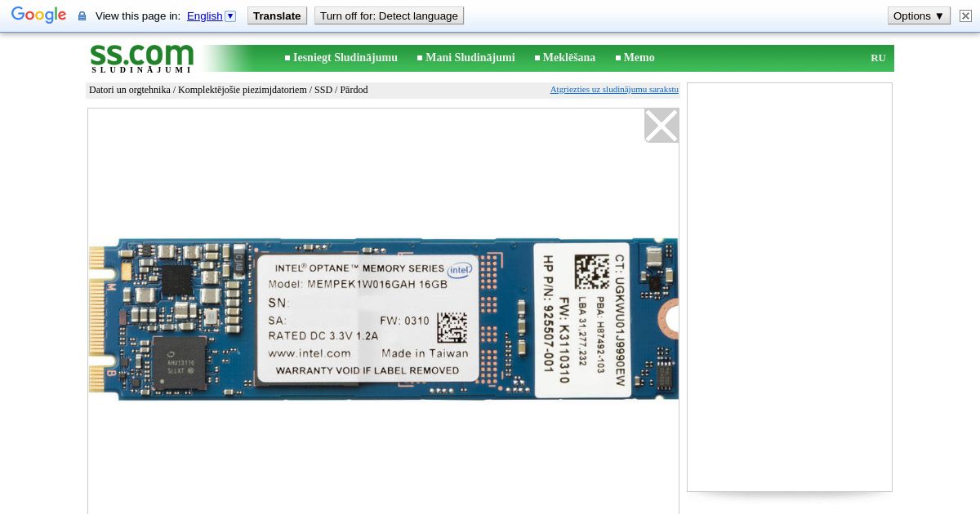Click the Google logo in translate bar
Viewport: 980px width, 514px height.
38,16
